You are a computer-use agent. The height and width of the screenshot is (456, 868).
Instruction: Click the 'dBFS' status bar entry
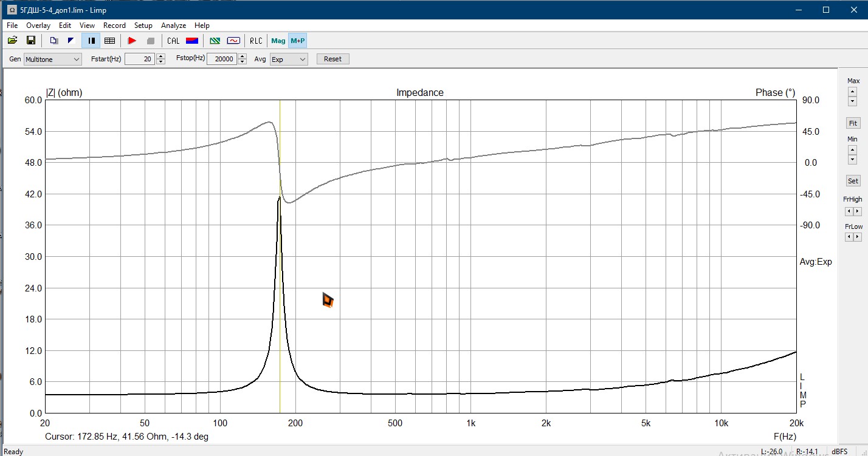pyautogui.click(x=840, y=451)
